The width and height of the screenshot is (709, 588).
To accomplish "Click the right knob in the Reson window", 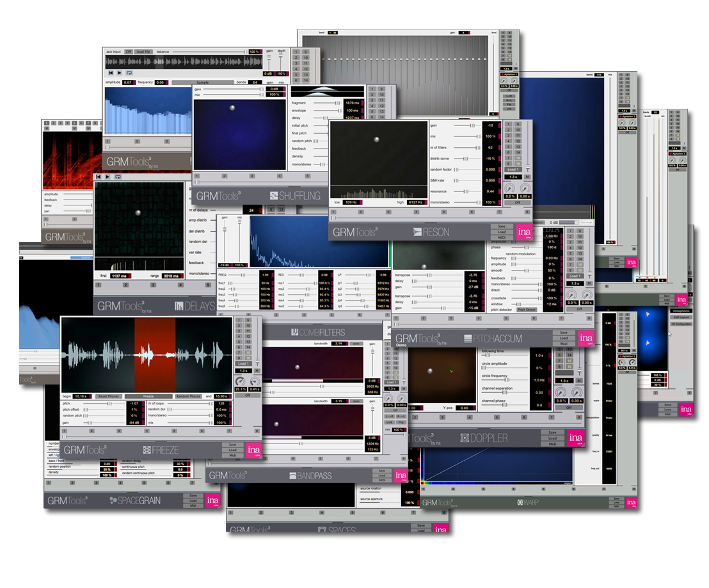I will click(x=525, y=188).
